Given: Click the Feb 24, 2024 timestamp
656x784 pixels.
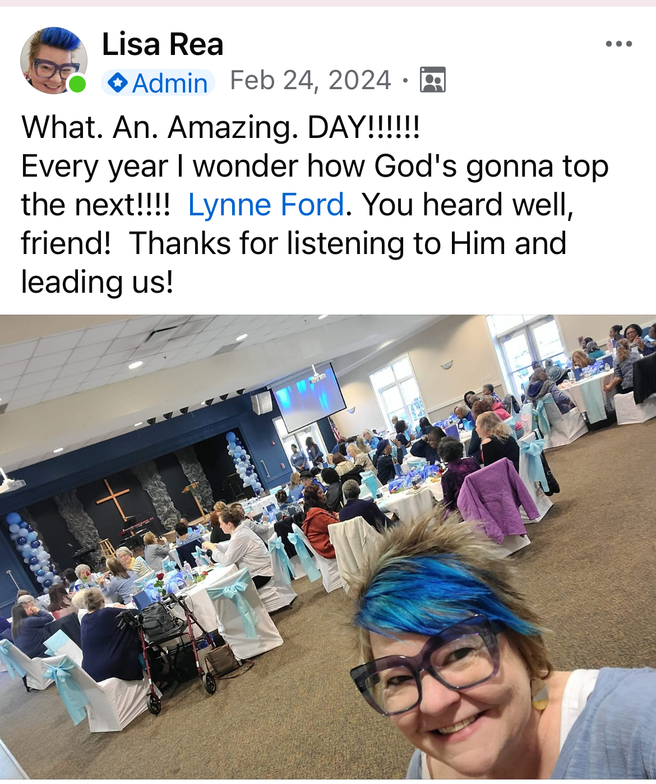Looking at the screenshot, I should point(310,80).
